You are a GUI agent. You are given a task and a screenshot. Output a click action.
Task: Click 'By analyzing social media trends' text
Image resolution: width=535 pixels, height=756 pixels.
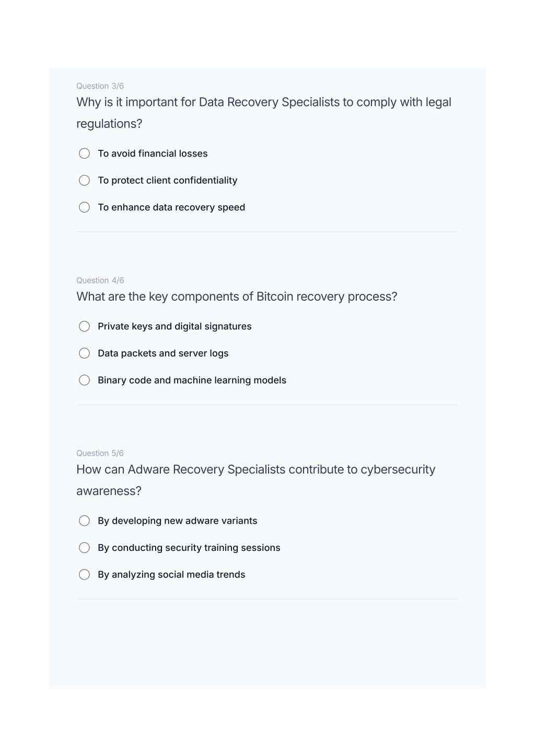pos(171,574)
